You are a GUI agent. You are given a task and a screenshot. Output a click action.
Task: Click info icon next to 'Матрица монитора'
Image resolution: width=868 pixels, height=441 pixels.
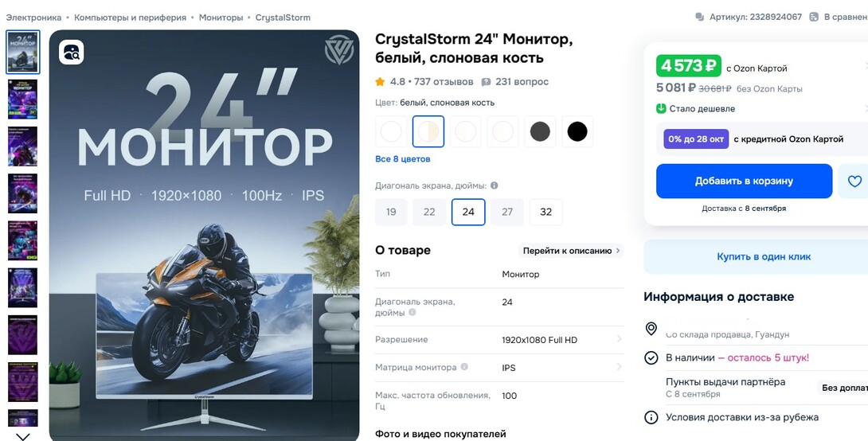(464, 367)
